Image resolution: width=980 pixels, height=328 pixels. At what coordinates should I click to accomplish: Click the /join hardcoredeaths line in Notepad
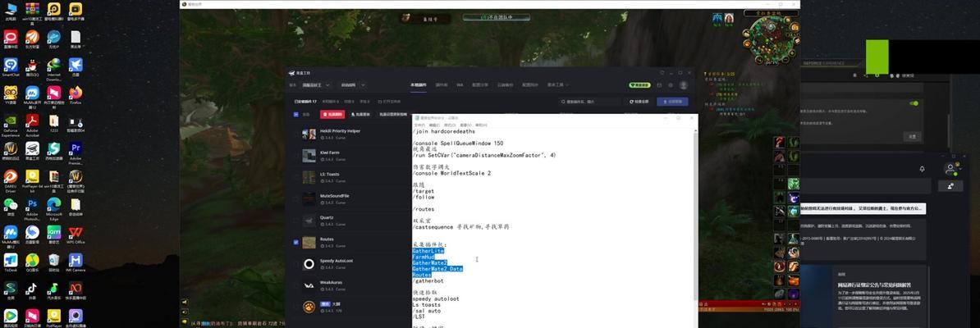click(x=444, y=132)
